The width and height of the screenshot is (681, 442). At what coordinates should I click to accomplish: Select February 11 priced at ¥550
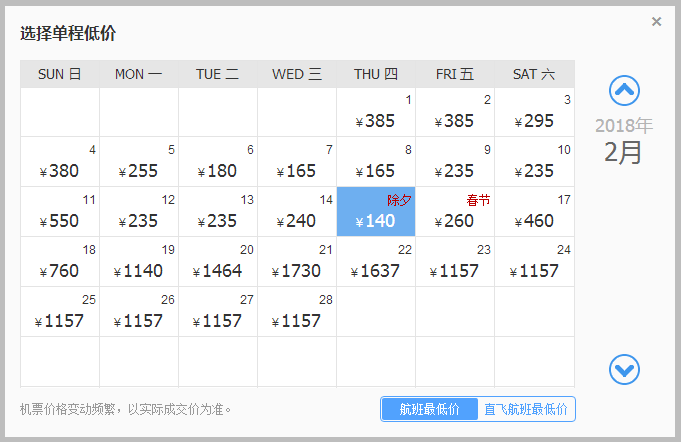tap(60, 212)
